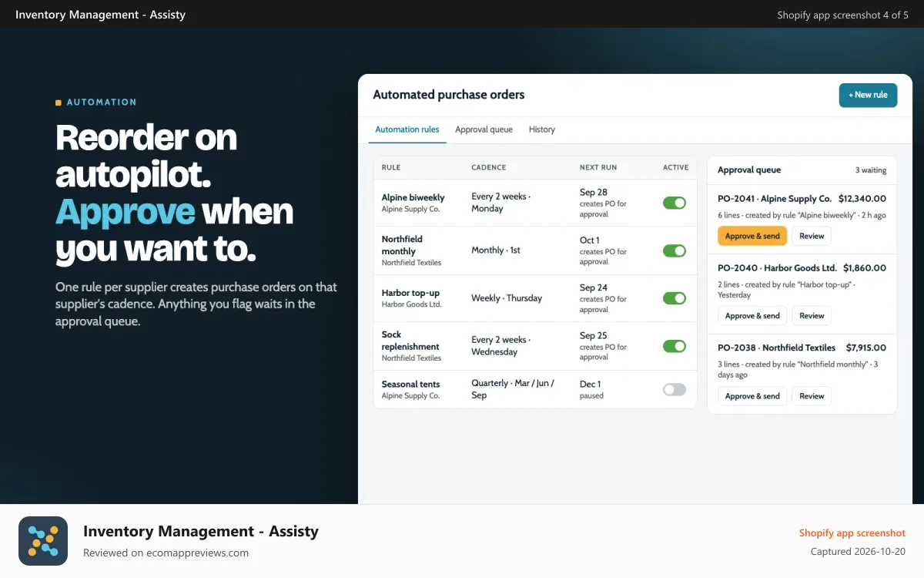Open the Approval queue tab
Viewport: 924px width, 578px height.
click(484, 129)
